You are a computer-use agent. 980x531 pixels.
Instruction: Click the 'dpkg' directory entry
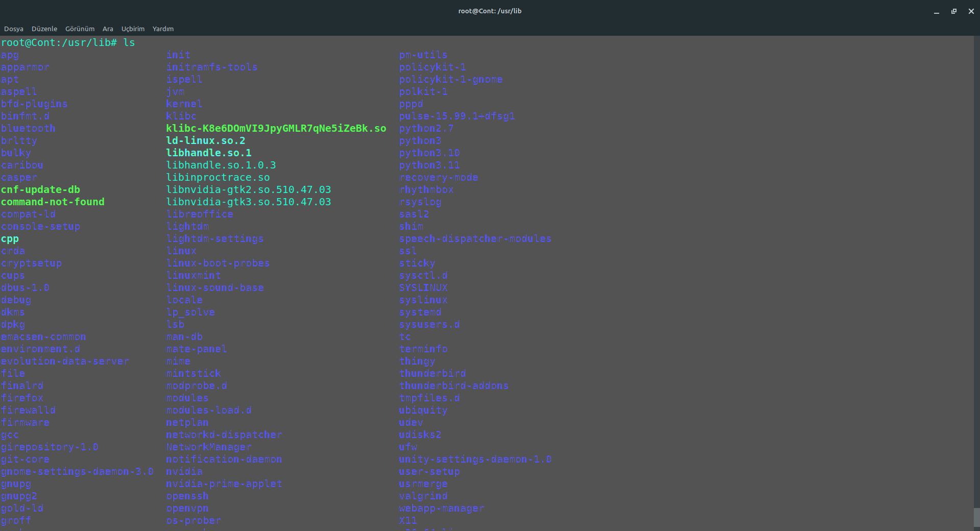click(x=13, y=325)
